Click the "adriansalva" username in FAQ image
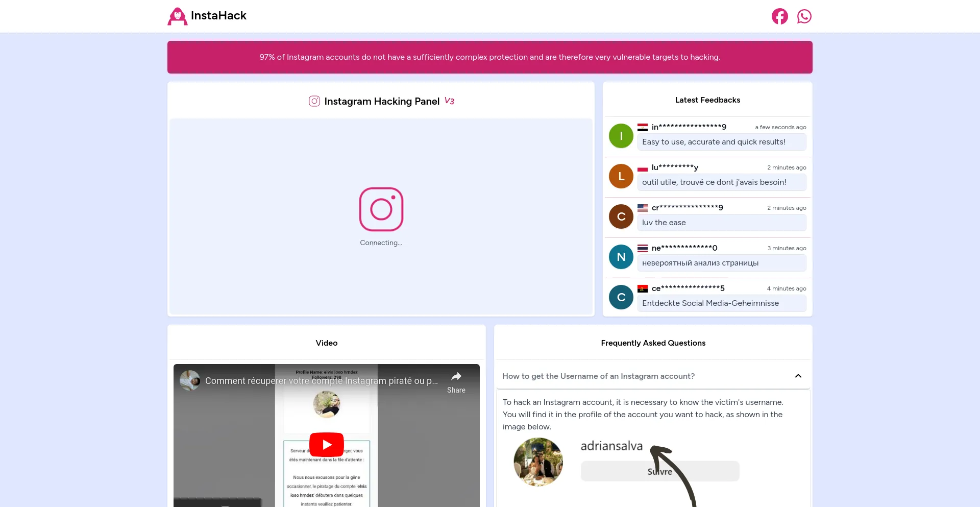The height and width of the screenshot is (507, 980). pos(611,446)
